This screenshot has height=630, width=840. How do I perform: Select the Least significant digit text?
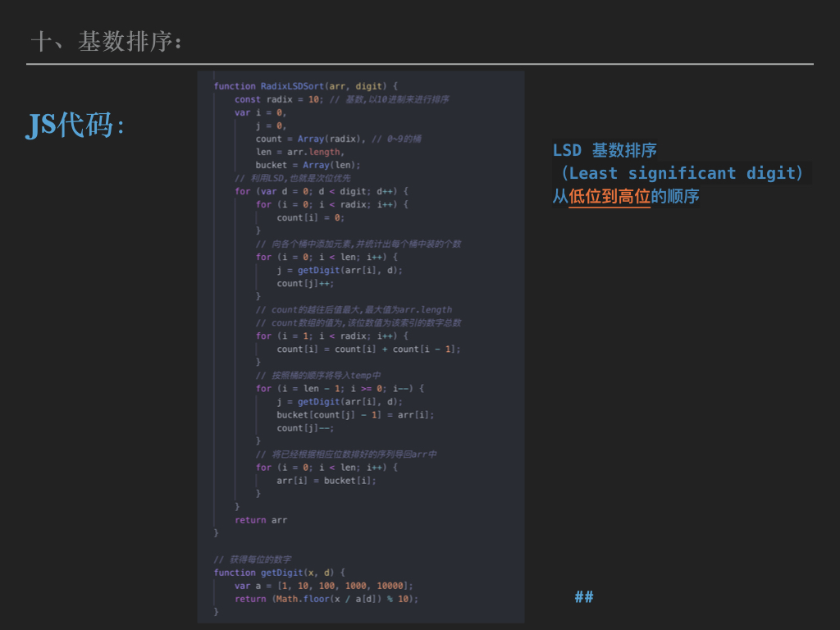pyautogui.click(x=681, y=173)
